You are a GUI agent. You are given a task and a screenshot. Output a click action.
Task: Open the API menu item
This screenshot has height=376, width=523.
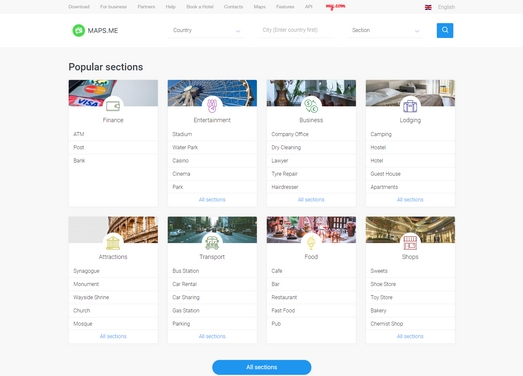click(x=309, y=7)
